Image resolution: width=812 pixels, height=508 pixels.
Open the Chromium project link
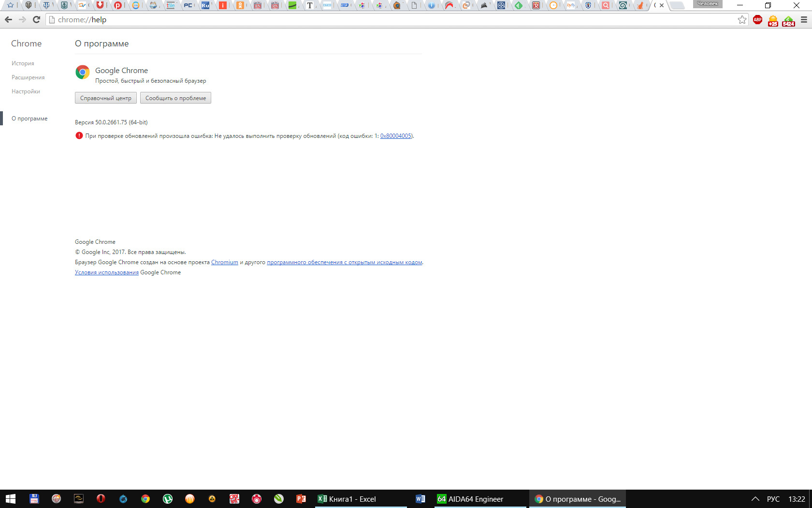(x=225, y=262)
